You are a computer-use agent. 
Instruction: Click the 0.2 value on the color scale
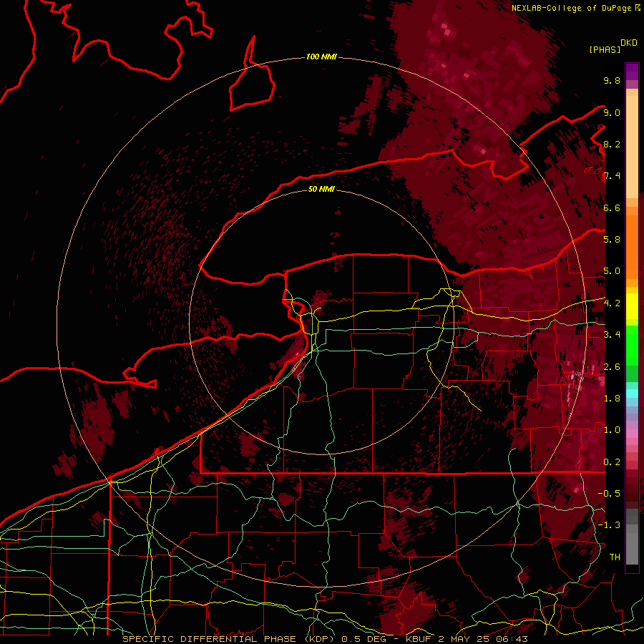point(612,462)
